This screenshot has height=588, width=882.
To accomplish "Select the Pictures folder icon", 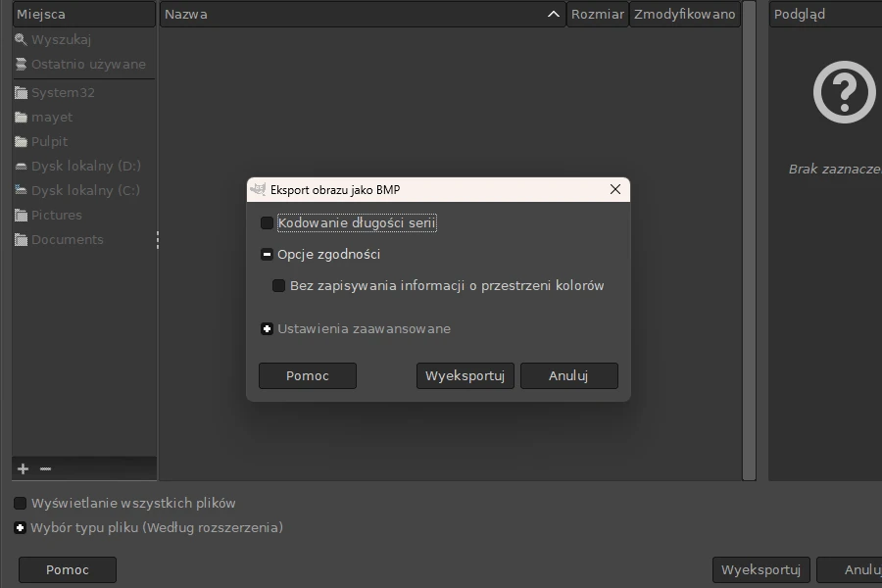I will [21, 215].
